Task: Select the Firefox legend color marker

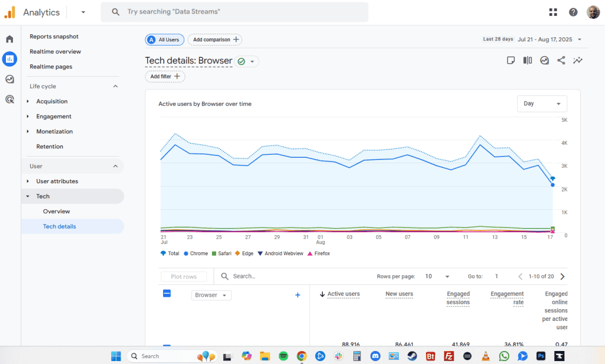Action: point(310,253)
